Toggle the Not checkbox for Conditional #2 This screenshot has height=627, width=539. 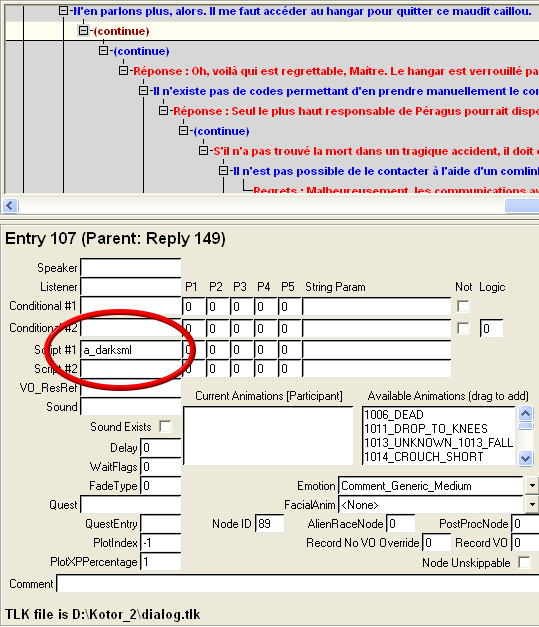click(x=463, y=328)
